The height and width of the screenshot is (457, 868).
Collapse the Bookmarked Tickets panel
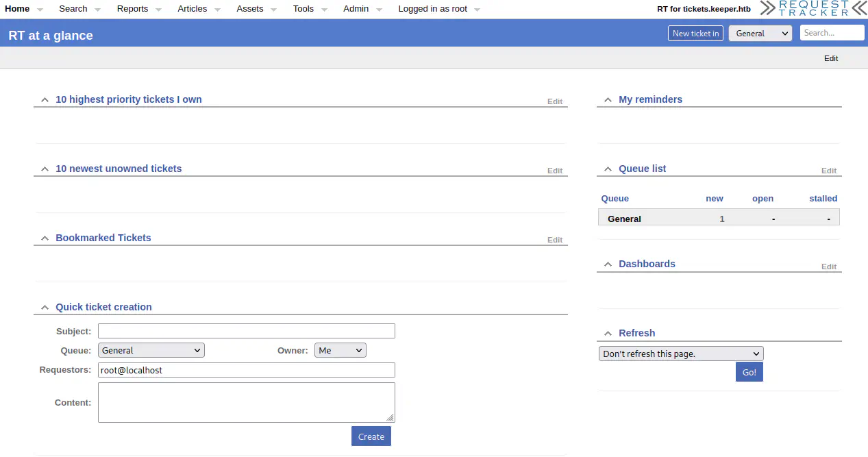45,238
